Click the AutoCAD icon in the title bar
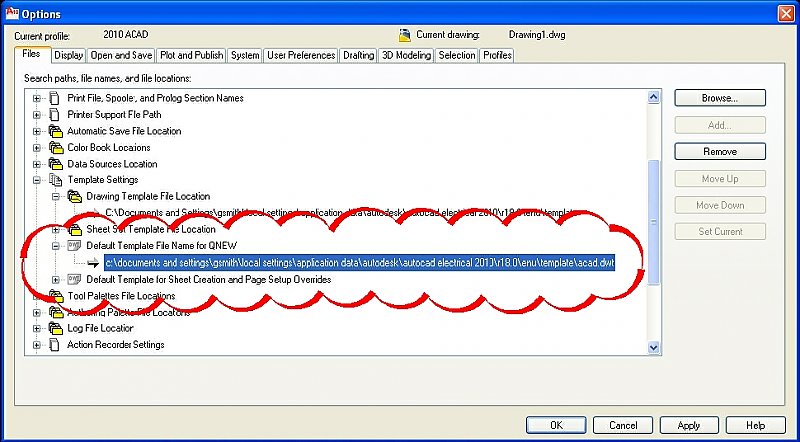The width and height of the screenshot is (800, 442). point(12,13)
